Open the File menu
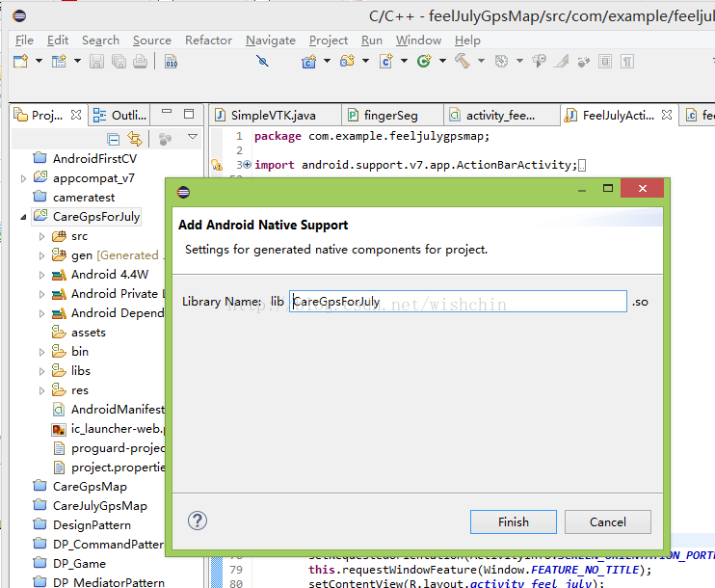Viewport: 715px width, 588px height. 24,40
